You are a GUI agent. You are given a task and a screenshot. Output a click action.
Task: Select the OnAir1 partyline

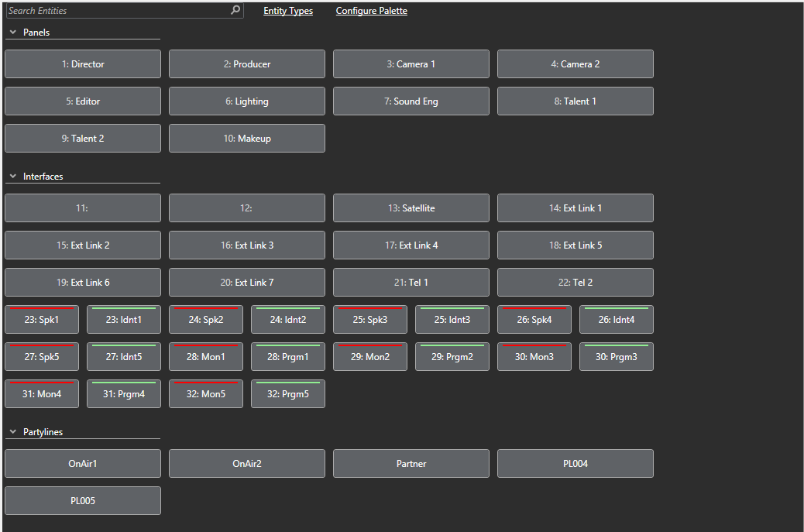click(x=83, y=464)
